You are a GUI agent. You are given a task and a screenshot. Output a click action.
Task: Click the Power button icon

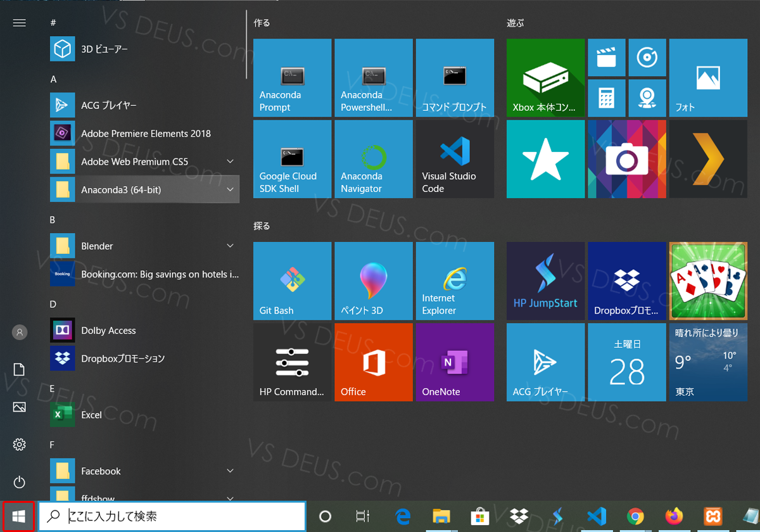[20, 483]
